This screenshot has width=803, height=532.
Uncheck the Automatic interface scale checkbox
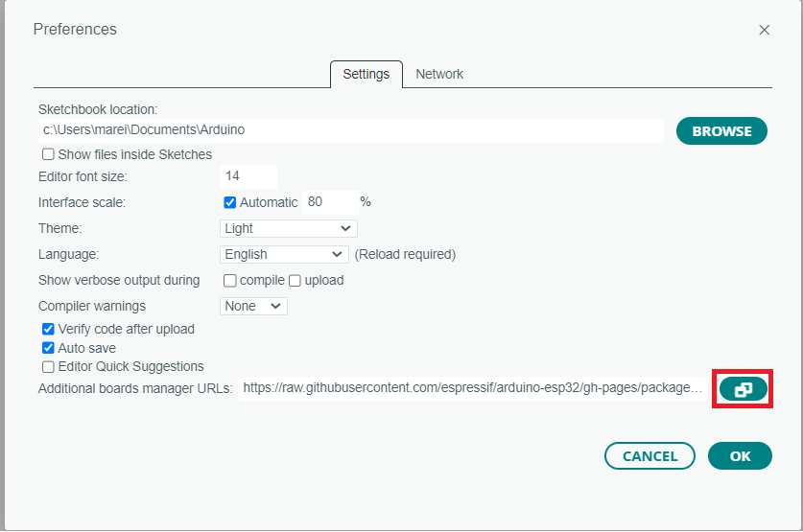(230, 202)
